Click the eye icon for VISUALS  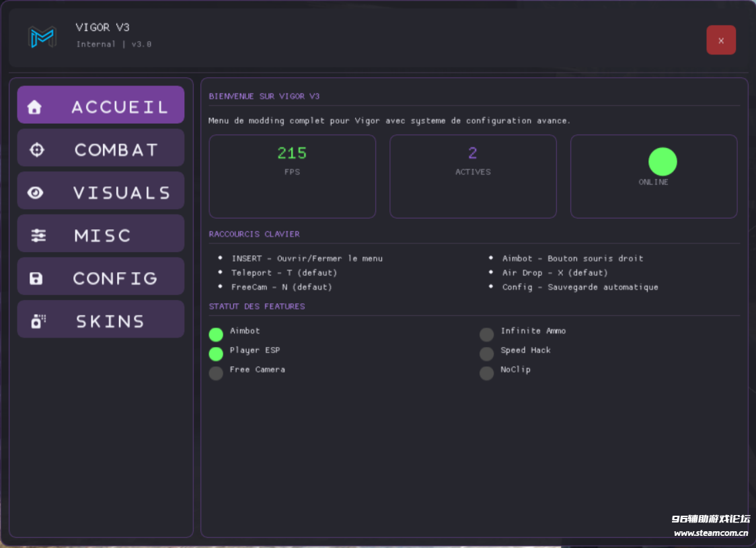click(x=36, y=193)
